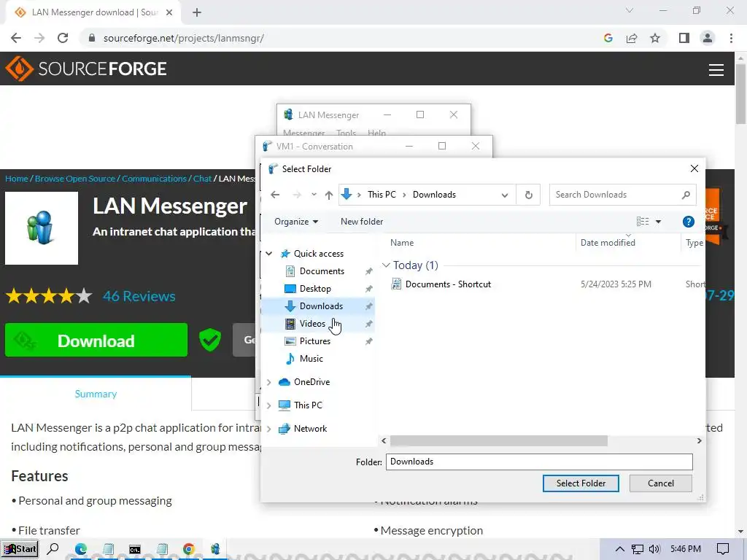Click the Start button
Screen dimensions: 747x560
point(19,549)
